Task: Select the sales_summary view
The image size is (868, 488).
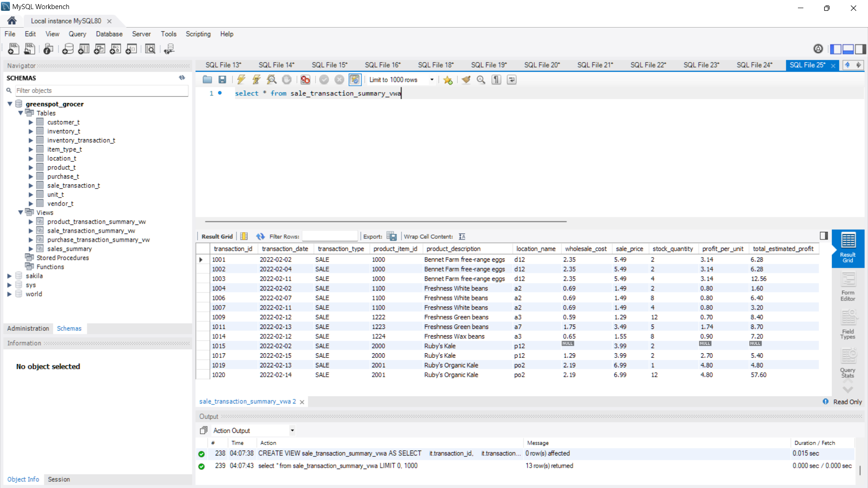Action: [x=69, y=249]
